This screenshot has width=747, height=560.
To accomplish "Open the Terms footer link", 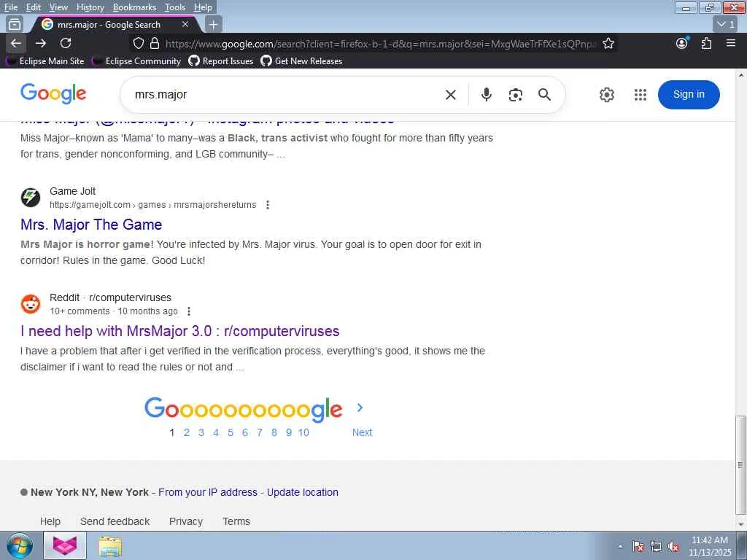I will click(236, 521).
